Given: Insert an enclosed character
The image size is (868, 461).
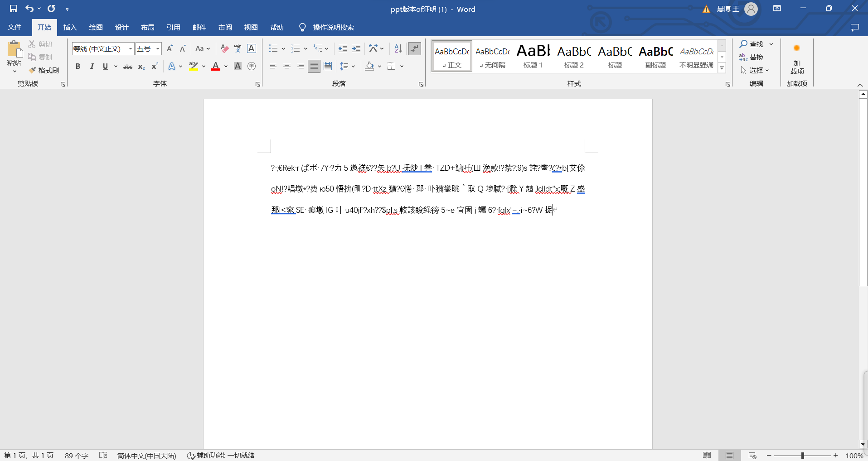Looking at the screenshot, I should click(252, 66).
